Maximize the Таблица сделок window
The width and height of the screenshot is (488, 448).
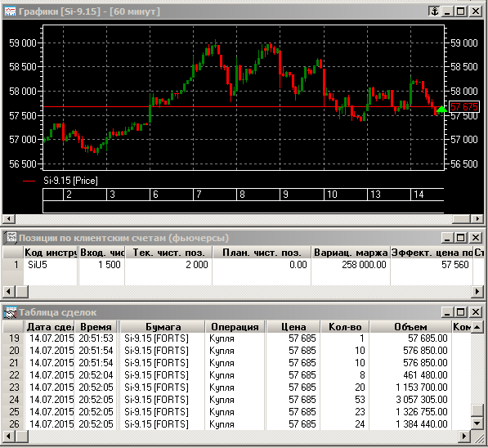tap(460, 312)
